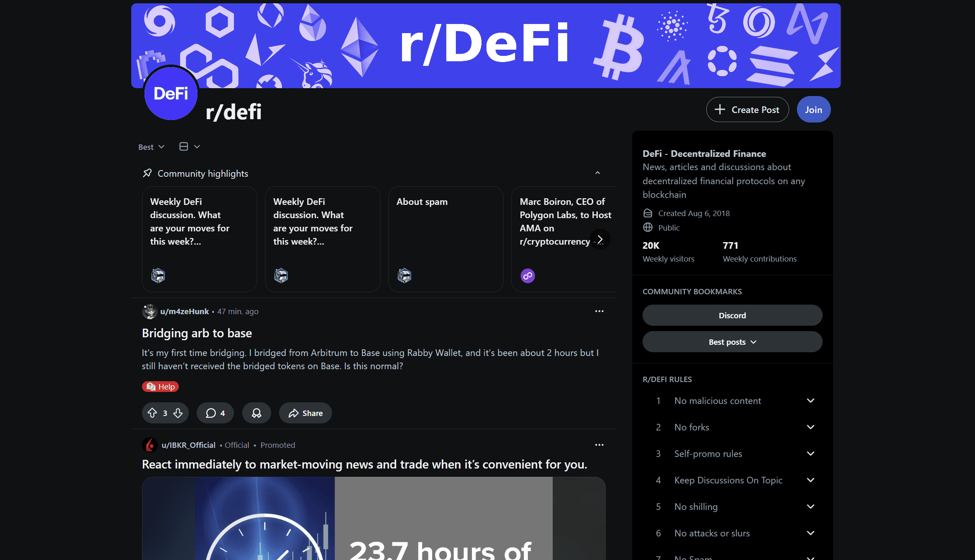
Task: Give an award to m4zeHunk's post
Action: point(257,413)
